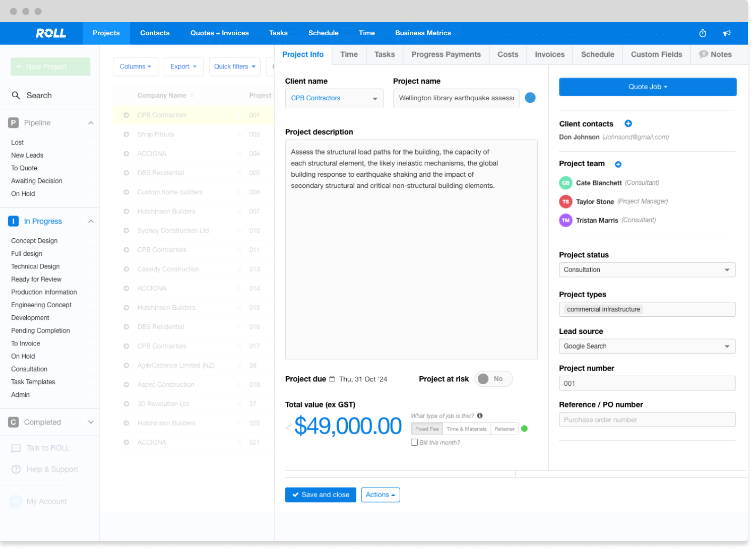Click the info icon next to job type
Screen dimensions: 756x554
click(480, 415)
